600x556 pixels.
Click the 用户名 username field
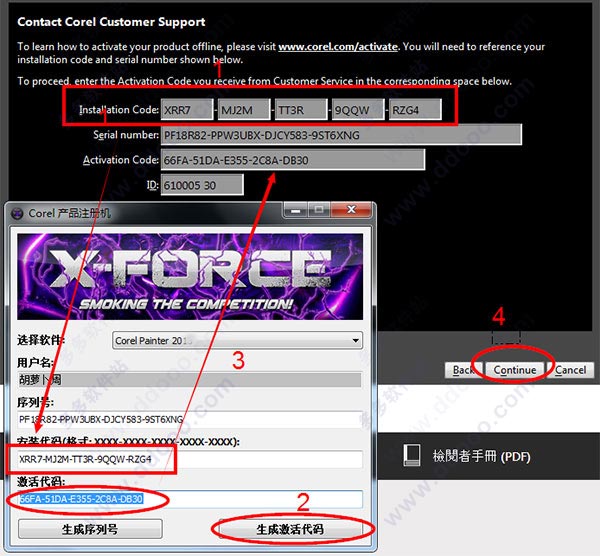[x=189, y=380]
